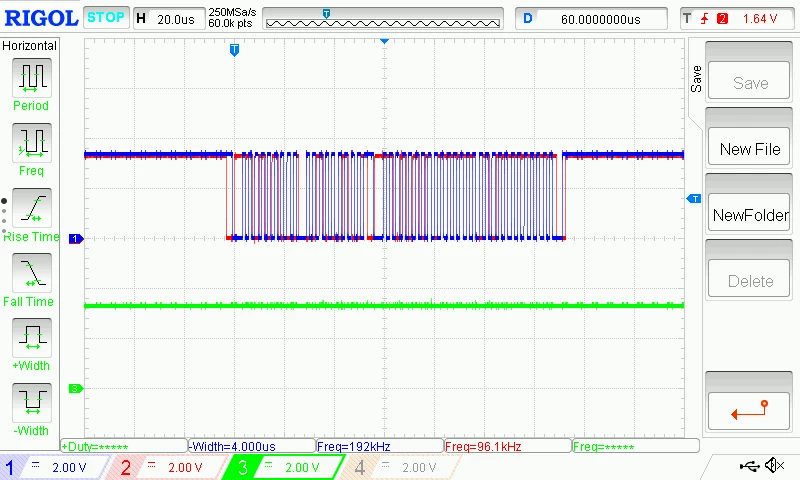Click the waveform memory overview bar
Screen dimensions: 800x480
tap(383, 19)
